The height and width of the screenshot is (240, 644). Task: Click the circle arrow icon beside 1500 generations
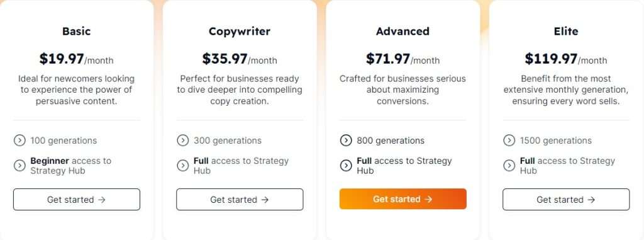point(509,140)
